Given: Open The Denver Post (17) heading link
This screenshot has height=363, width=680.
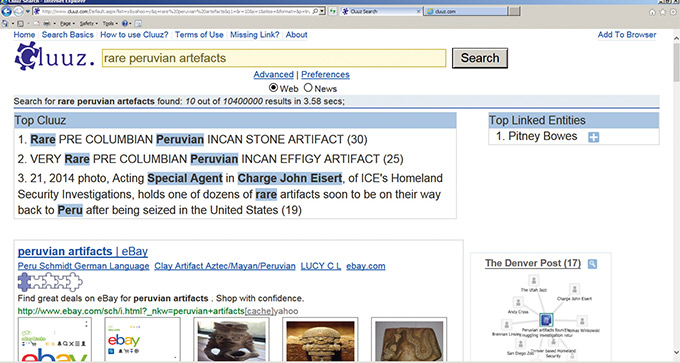Looking at the screenshot, I should (533, 263).
